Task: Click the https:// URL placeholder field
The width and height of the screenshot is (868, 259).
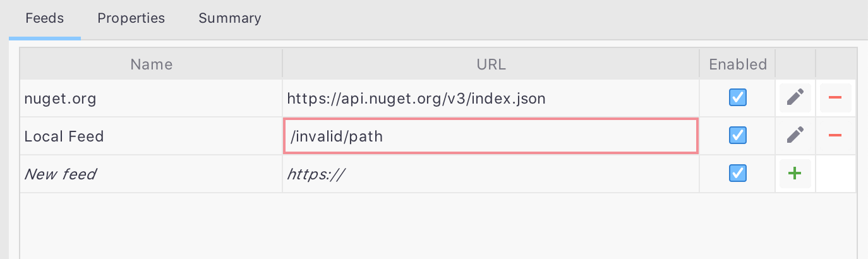Action: pos(491,174)
